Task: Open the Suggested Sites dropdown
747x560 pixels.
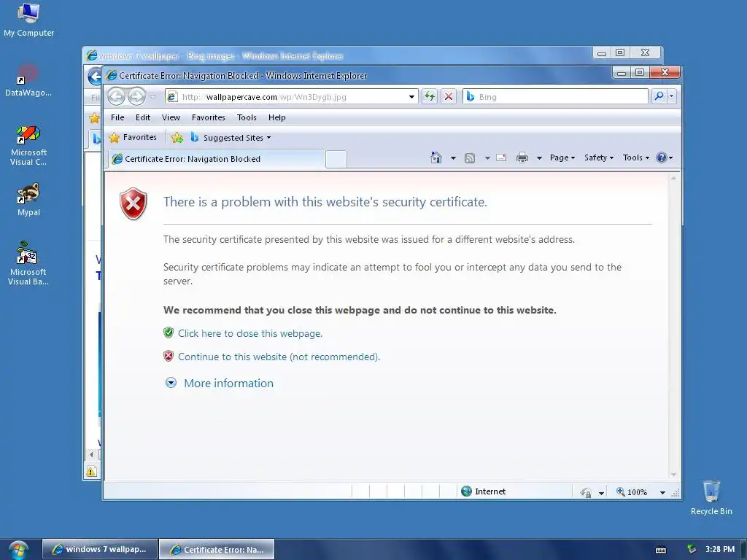Action: click(x=231, y=138)
